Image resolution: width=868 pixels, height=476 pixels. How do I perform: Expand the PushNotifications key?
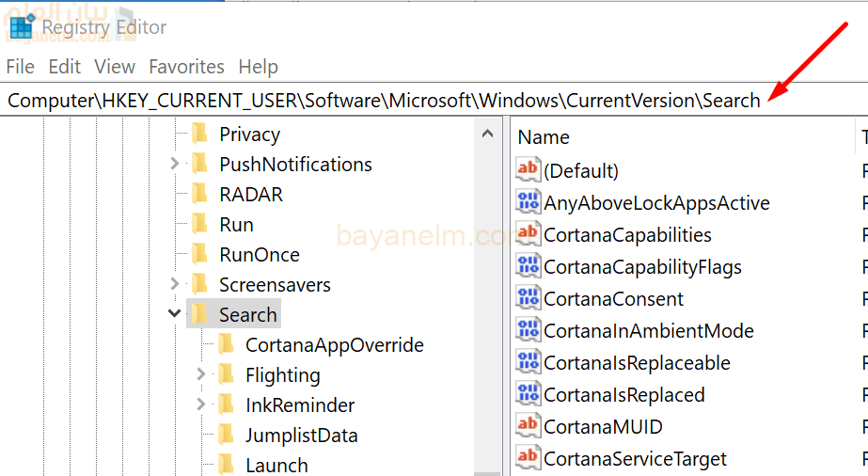175,164
